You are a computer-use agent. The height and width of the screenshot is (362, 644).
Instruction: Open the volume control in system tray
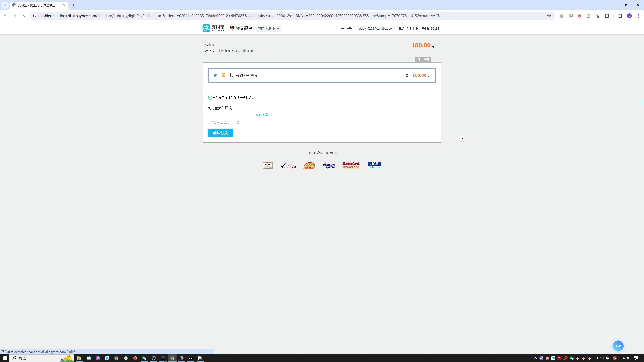601,358
